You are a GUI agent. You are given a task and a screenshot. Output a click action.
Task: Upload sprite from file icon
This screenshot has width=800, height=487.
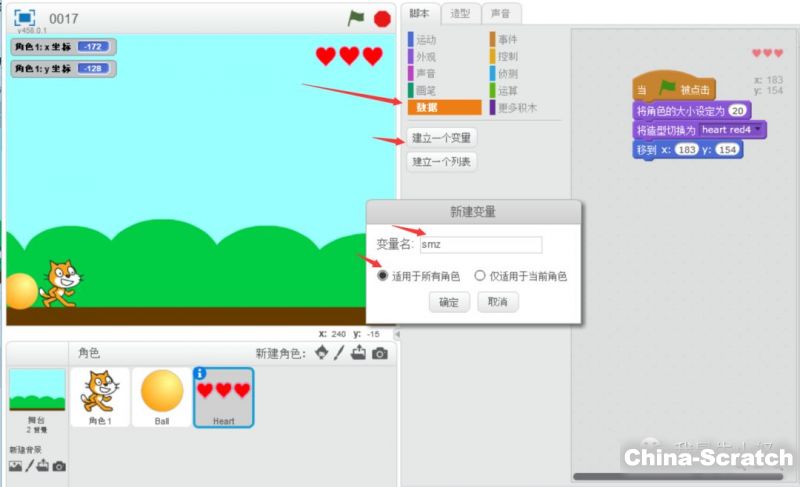[x=358, y=353]
